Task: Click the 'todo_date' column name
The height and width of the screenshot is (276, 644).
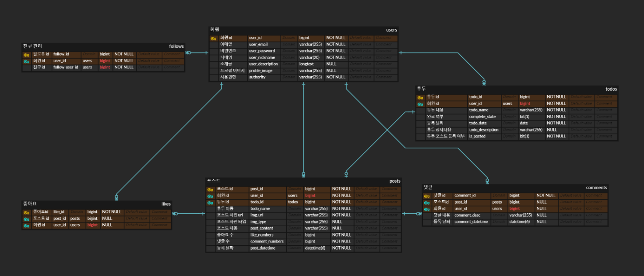Action: click(x=478, y=124)
